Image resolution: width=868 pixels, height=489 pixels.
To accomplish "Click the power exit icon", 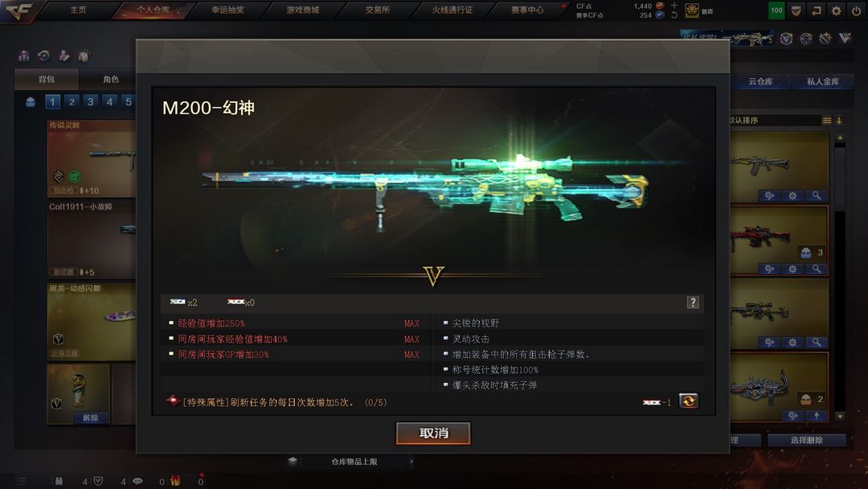I will [856, 10].
